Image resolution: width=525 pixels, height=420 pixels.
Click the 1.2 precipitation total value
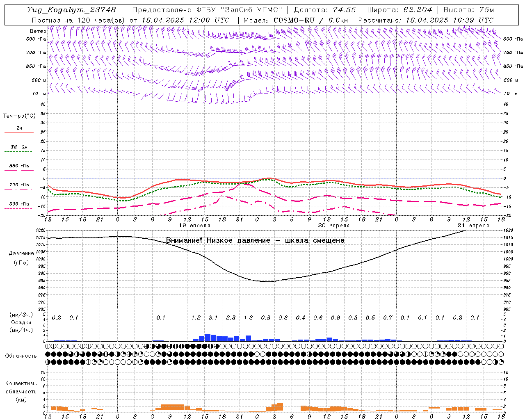[x=196, y=318]
